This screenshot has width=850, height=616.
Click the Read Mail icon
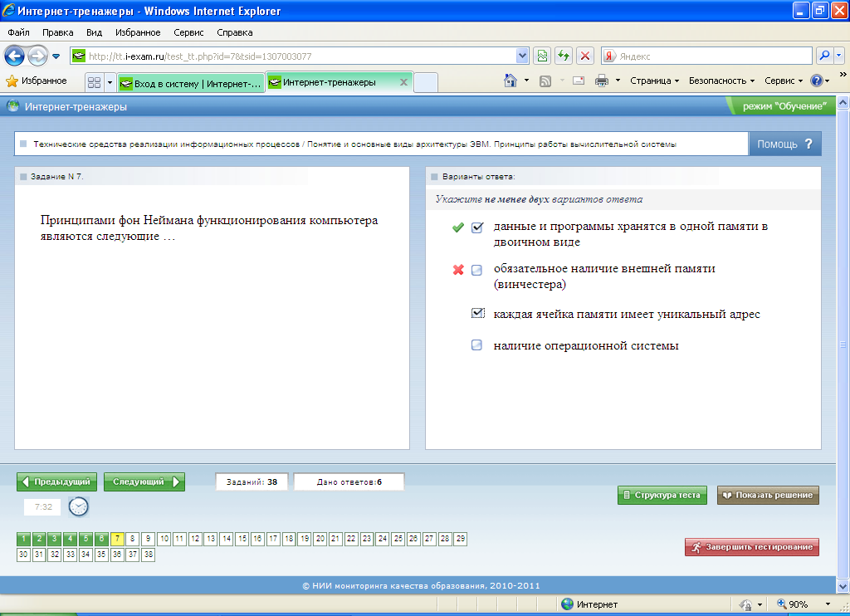[579, 81]
